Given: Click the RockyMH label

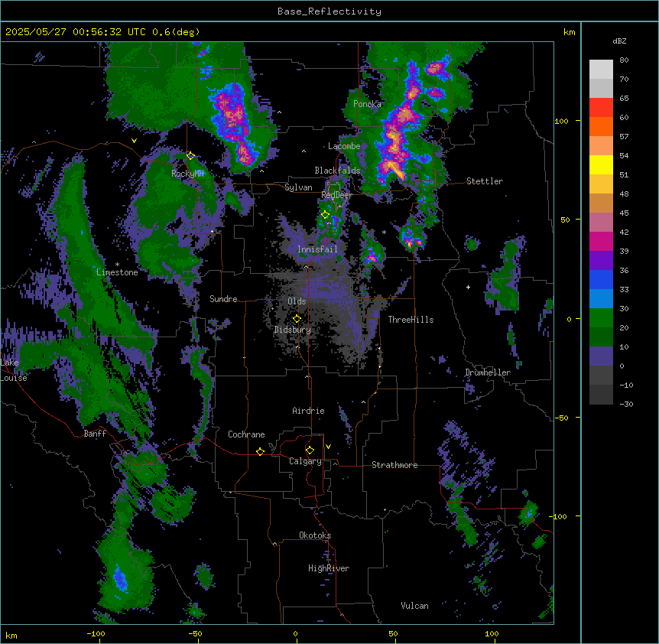Looking at the screenshot, I should pyautogui.click(x=187, y=174).
